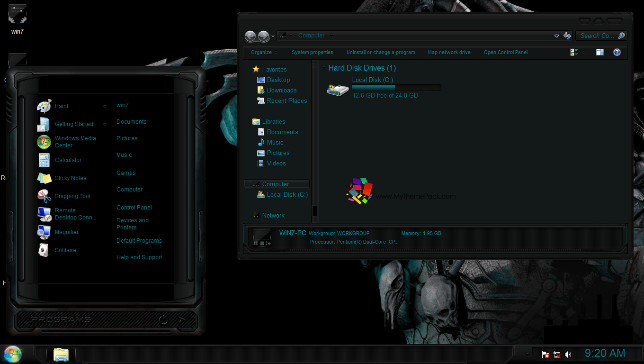Expand shutdown options arrow in Start menu
The image size is (644, 364).
181,319
